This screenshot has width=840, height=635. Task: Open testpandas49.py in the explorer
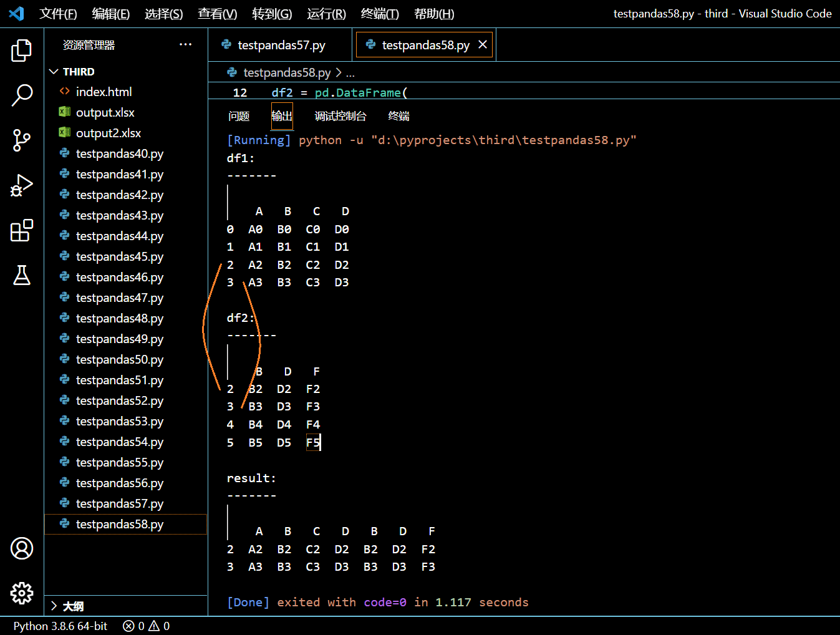click(126, 339)
